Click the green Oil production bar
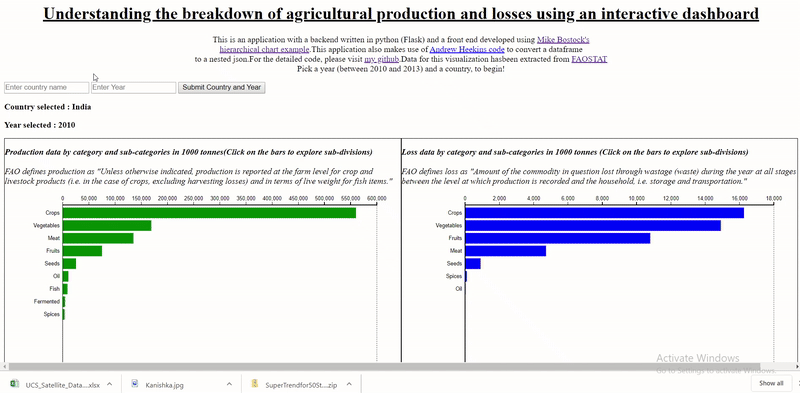Screen dimensions: 800x393 65,276
